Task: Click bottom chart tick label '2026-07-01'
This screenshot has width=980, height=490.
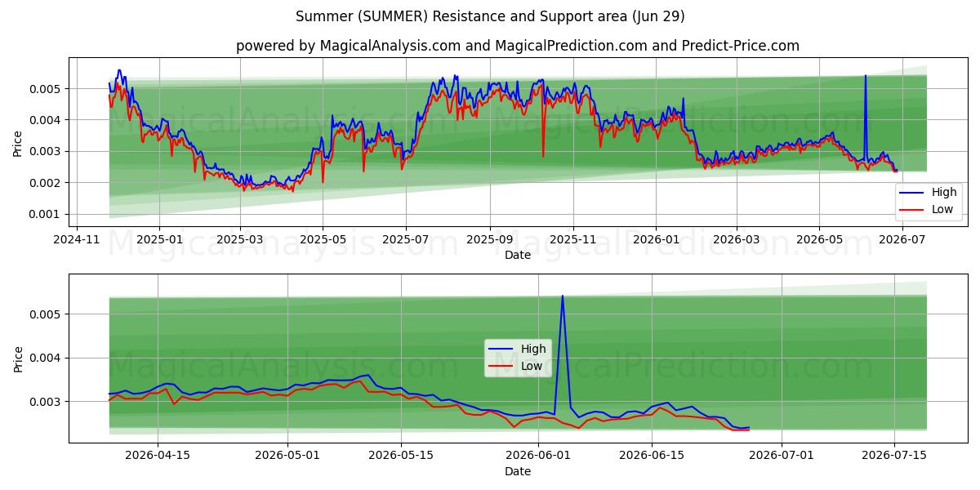Action: [x=782, y=455]
